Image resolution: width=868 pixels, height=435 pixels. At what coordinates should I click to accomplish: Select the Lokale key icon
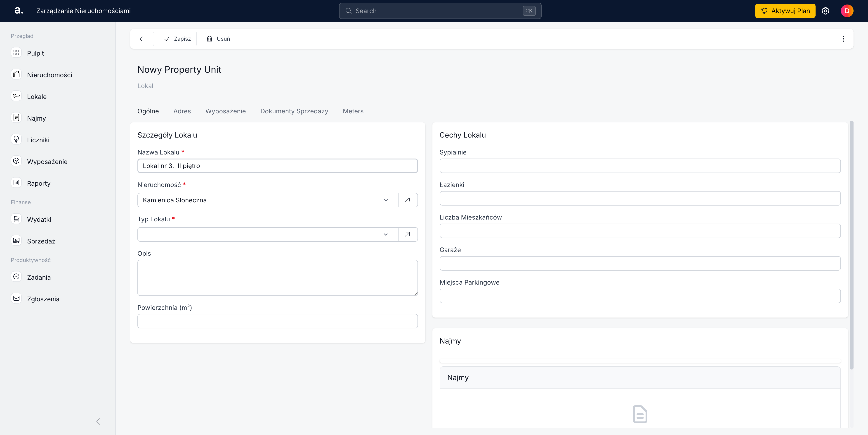[16, 96]
